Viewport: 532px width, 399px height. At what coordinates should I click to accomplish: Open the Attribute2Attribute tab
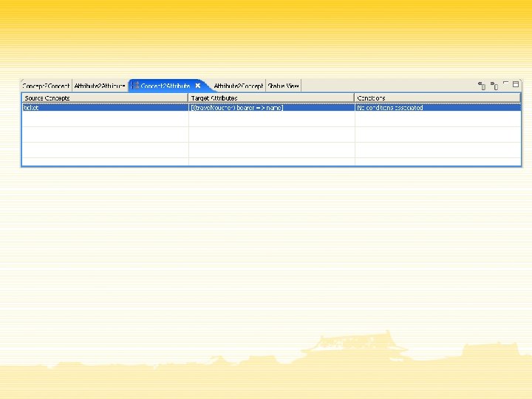[x=100, y=86]
